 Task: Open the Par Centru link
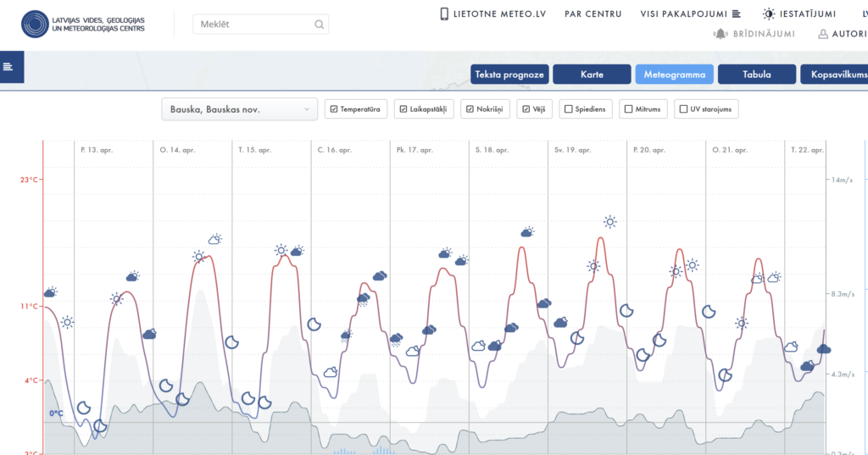[x=593, y=14]
